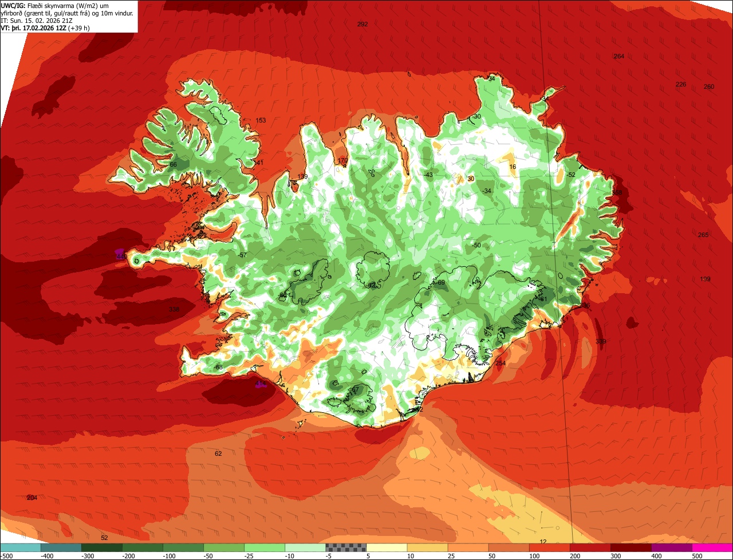Select the legend swatch between -50 and -25

pyautogui.click(x=224, y=547)
